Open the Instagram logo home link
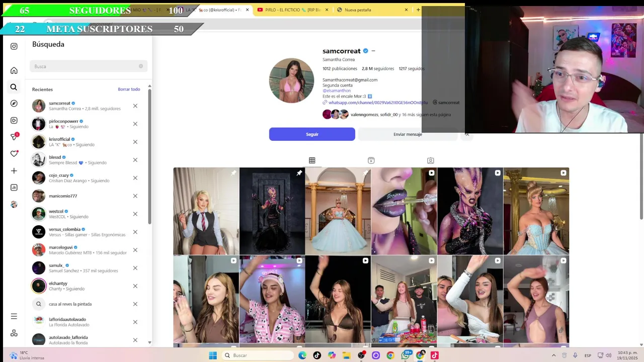This screenshot has width=644, height=362. tap(14, 46)
